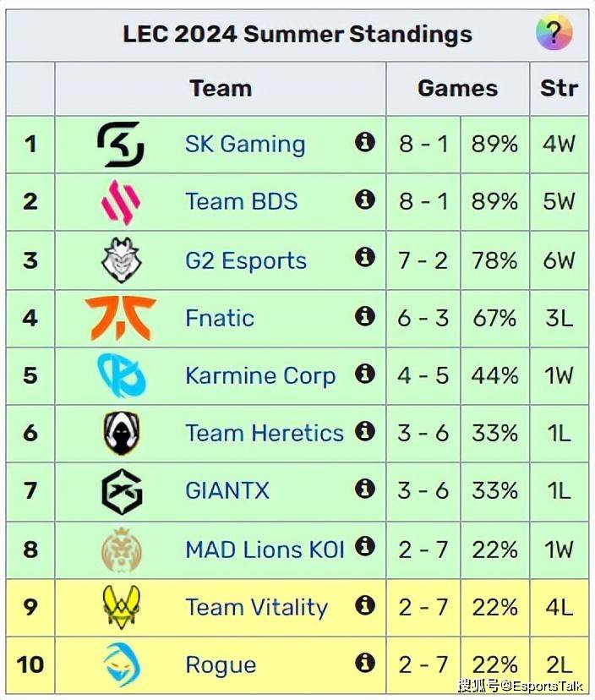The image size is (595, 700).
Task: Open the SK Gaming team link
Action: [245, 145]
